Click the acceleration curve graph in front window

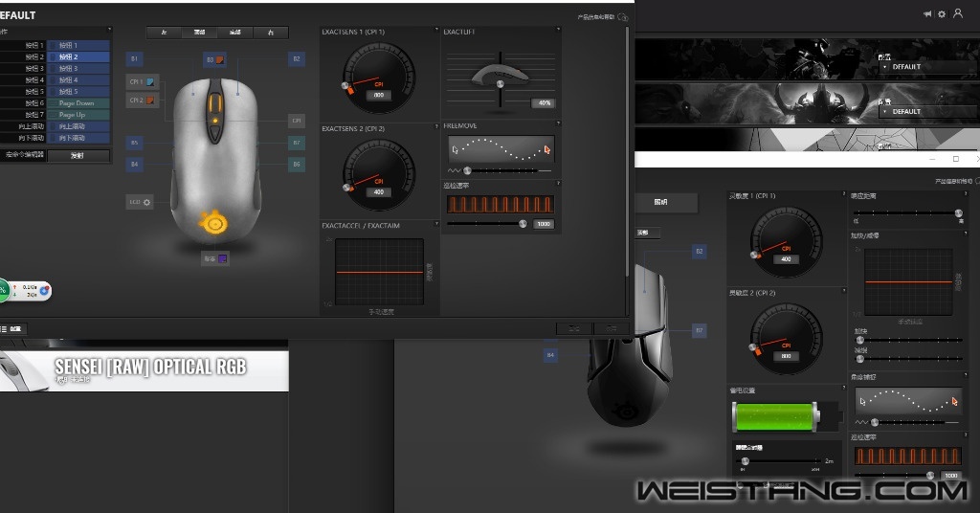[x=379, y=272]
